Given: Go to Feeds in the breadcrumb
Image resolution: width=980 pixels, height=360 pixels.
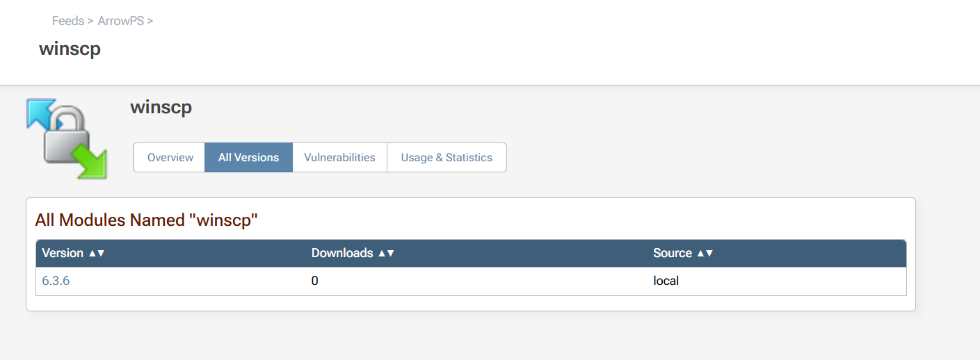Looking at the screenshot, I should tap(68, 21).
